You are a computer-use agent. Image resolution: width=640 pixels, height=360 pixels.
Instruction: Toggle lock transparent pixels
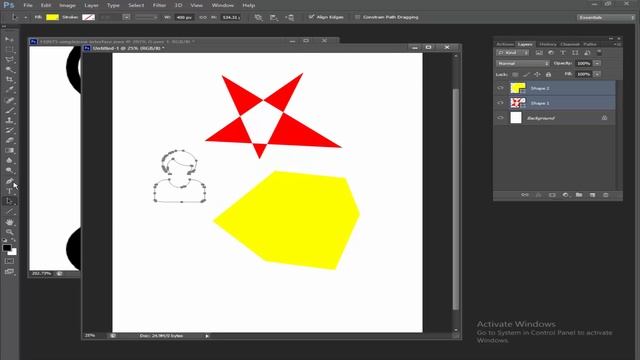pos(516,74)
